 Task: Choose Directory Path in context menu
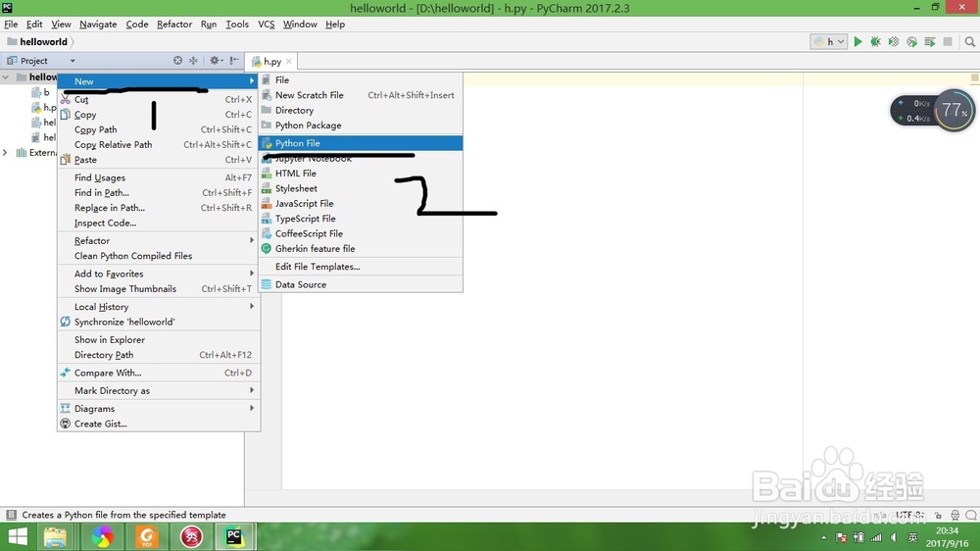(159, 355)
